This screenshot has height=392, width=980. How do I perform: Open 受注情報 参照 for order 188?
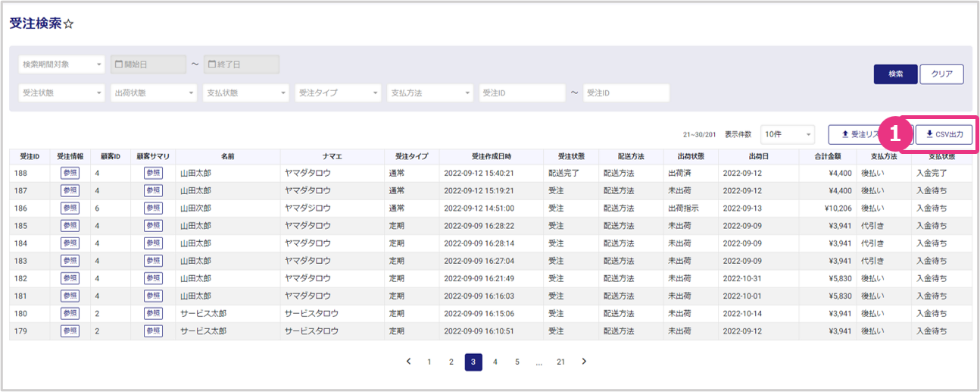point(70,173)
